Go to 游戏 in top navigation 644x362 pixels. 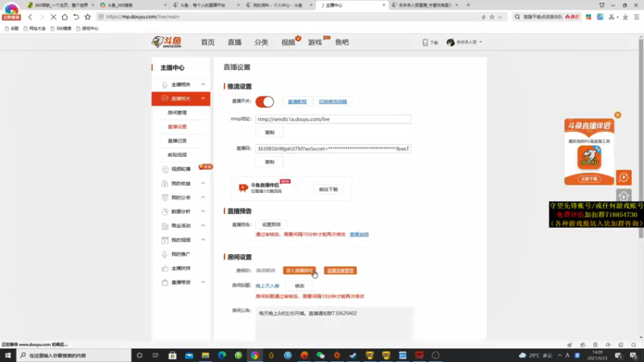coord(315,43)
